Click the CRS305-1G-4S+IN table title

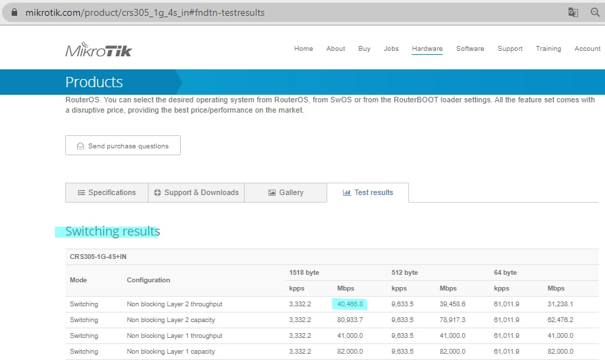point(98,257)
